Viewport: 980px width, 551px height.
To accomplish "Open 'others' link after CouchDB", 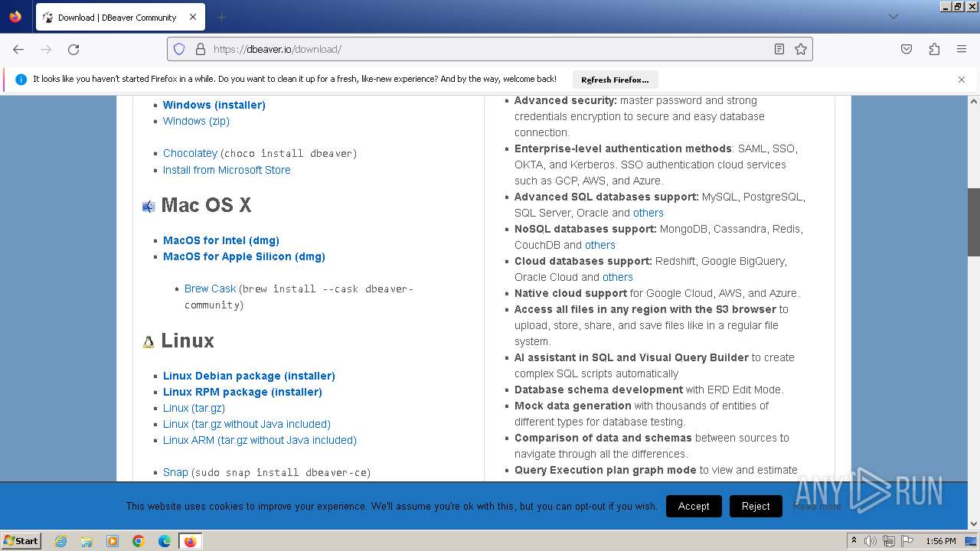I will click(x=600, y=245).
